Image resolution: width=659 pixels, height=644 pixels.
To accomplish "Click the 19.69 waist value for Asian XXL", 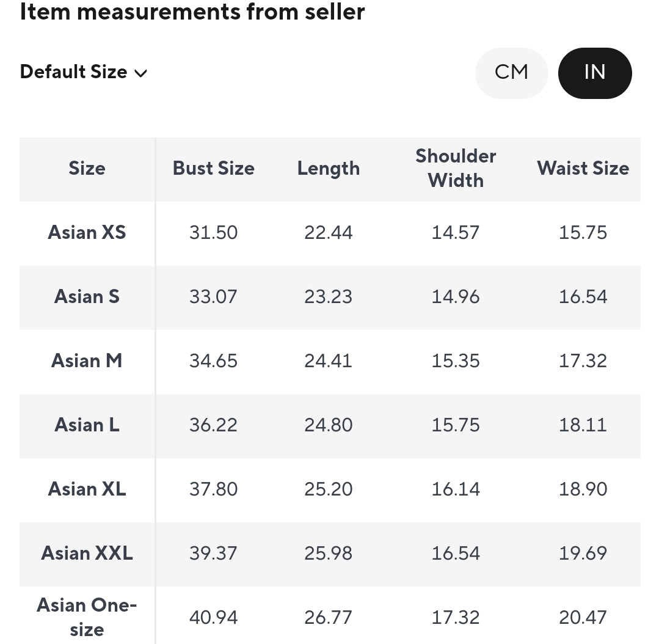I will [x=583, y=553].
